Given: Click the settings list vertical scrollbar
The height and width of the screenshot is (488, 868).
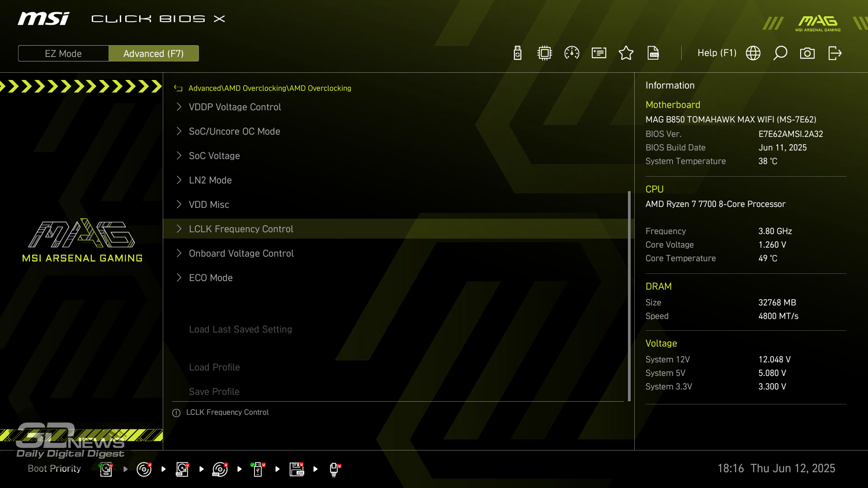Looking at the screenshot, I should point(629,296).
